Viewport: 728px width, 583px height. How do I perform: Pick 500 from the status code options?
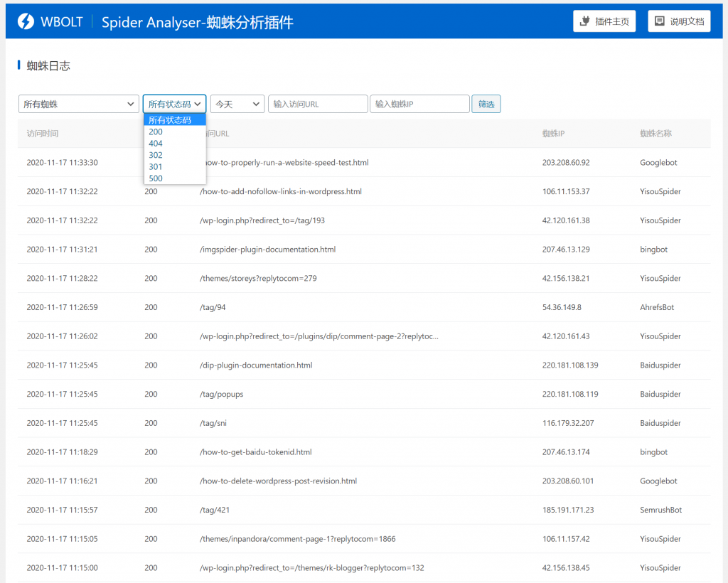156,178
